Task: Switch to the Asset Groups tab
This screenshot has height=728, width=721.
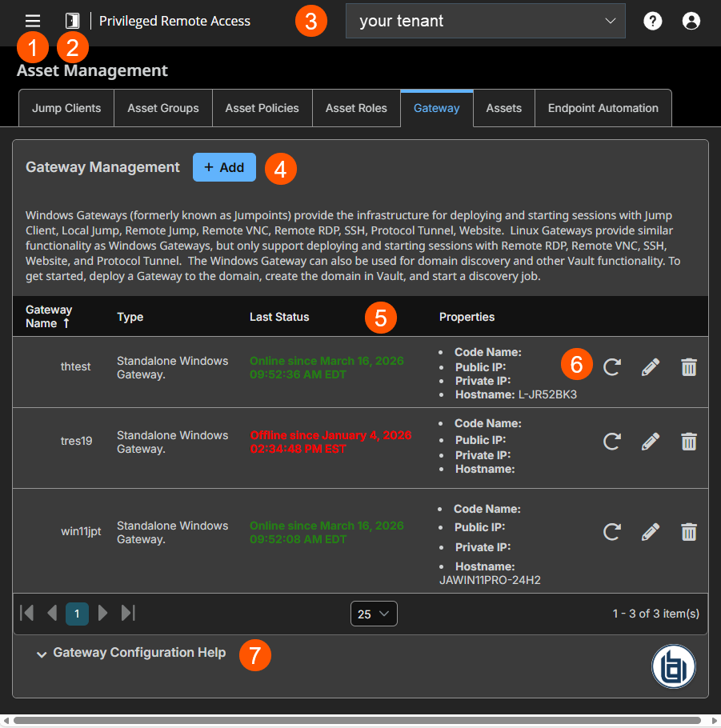Action: 163,108
